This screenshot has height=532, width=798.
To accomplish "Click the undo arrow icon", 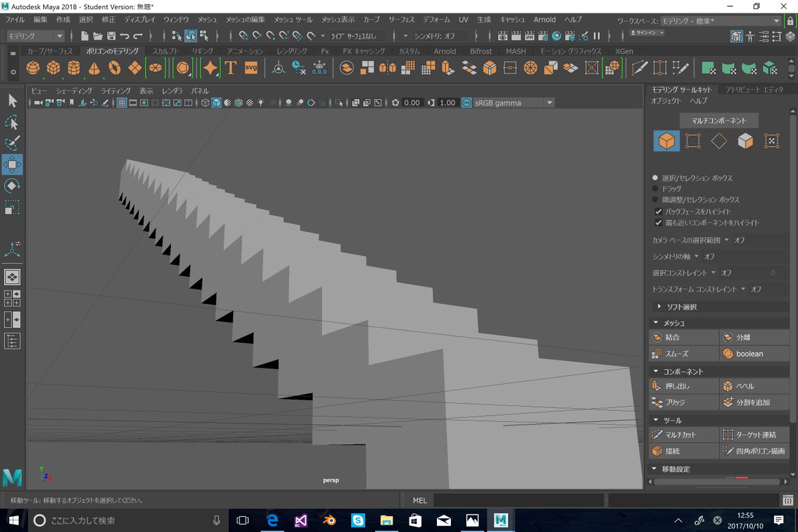I will pos(124,35).
